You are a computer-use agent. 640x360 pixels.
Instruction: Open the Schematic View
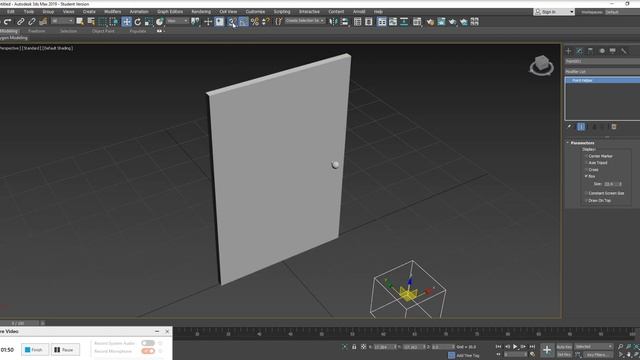click(x=404, y=21)
